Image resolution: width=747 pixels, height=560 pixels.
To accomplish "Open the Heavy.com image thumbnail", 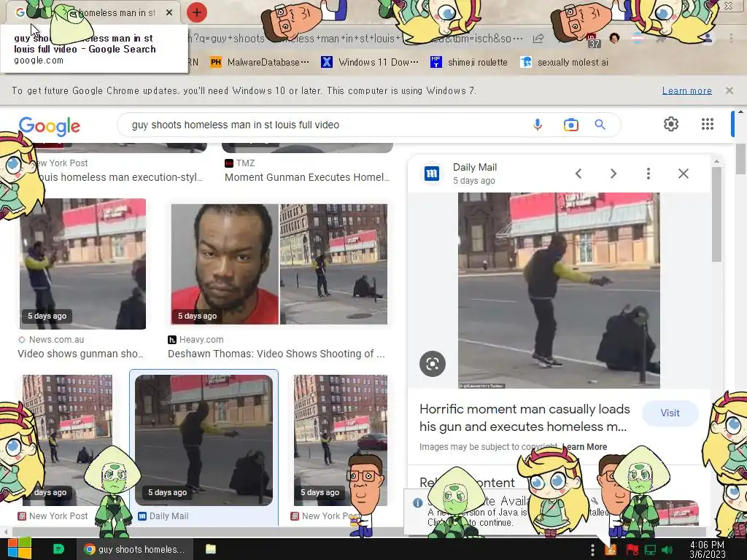I will [279, 264].
